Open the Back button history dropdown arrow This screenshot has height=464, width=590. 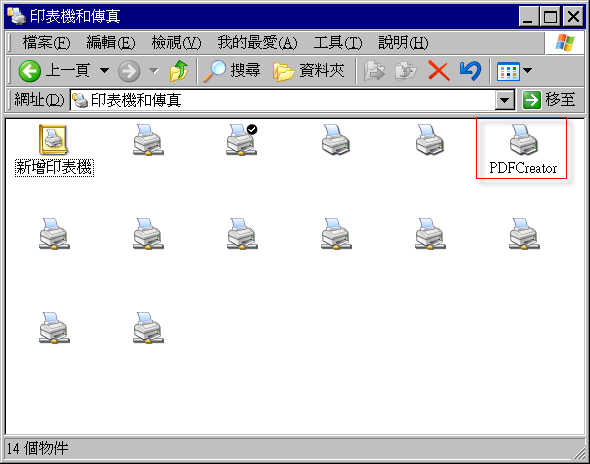(x=104, y=70)
